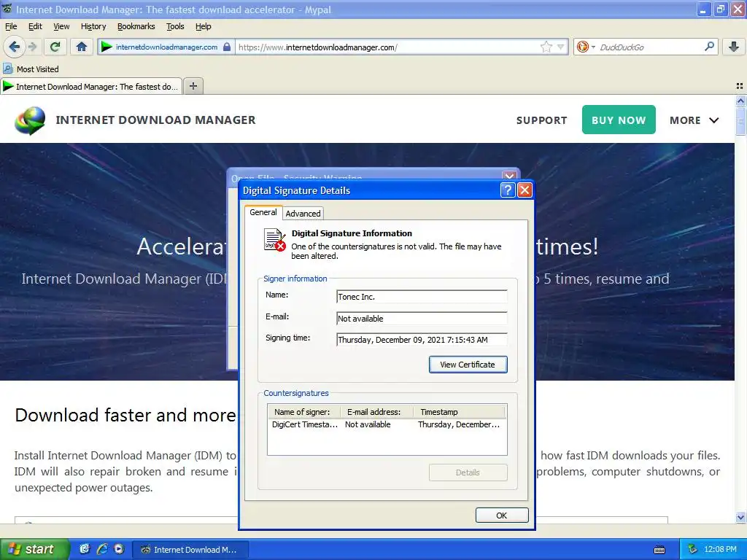Open the browser home page icon
The image size is (747, 560).
(x=82, y=47)
